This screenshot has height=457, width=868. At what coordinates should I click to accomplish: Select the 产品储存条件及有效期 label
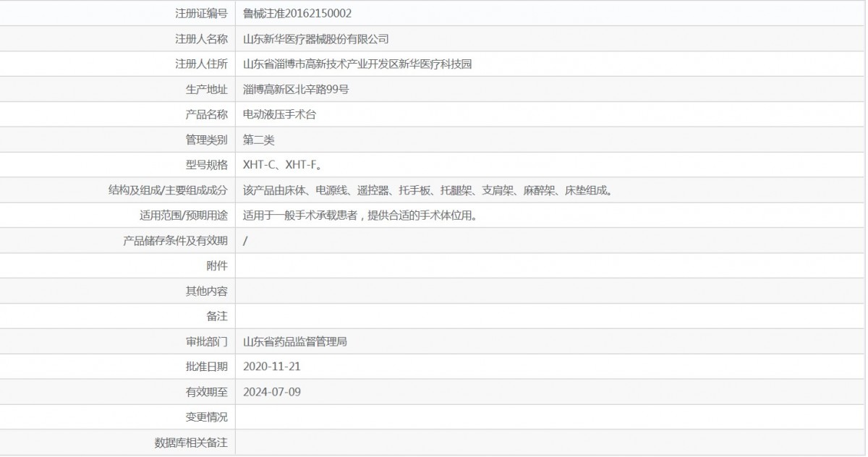(x=176, y=241)
